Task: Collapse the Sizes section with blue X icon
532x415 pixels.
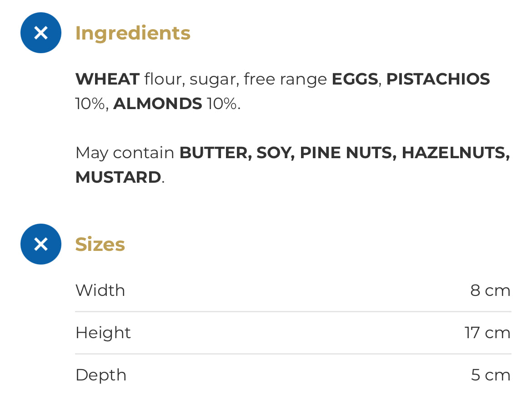Action: coord(41,244)
